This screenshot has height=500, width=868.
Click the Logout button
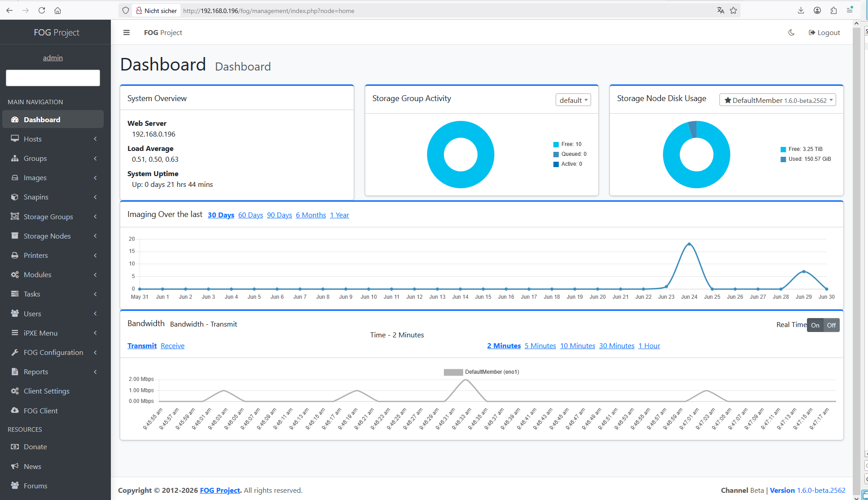pos(824,32)
